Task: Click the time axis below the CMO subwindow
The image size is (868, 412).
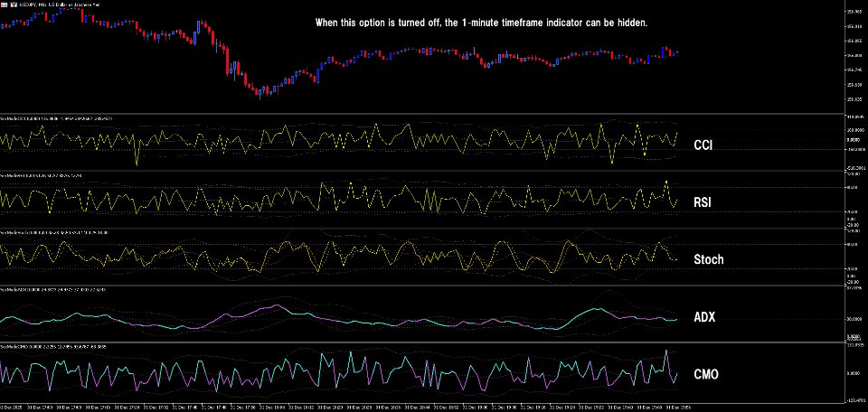Action: pos(422,407)
